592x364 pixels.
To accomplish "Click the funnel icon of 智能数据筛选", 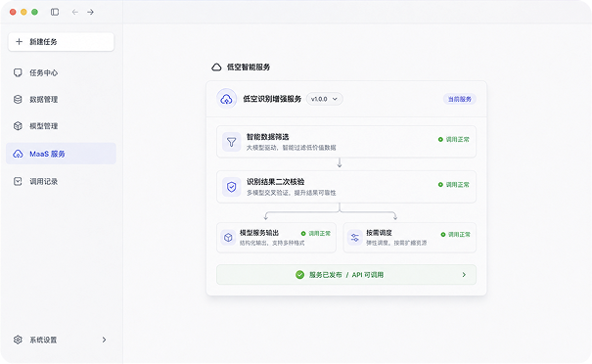I will tap(232, 142).
